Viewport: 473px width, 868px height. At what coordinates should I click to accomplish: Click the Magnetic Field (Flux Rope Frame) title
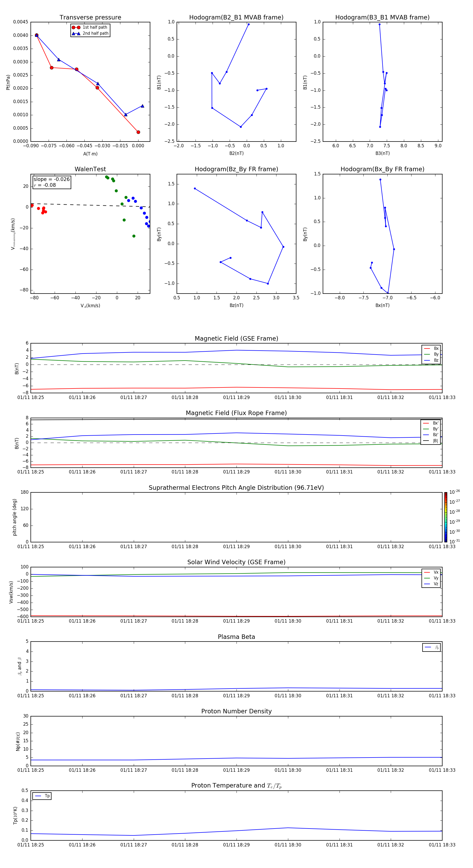pyautogui.click(x=236, y=413)
